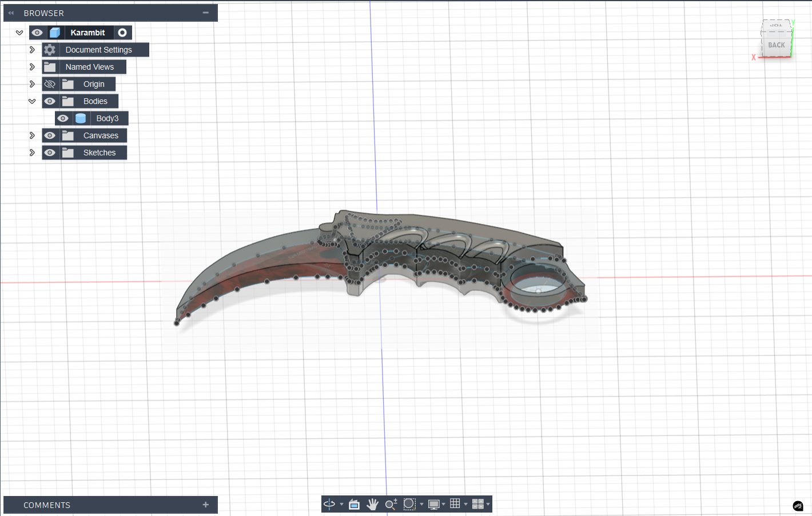The image size is (812, 516).
Task: Show the hidden Origin folder
Action: [50, 84]
